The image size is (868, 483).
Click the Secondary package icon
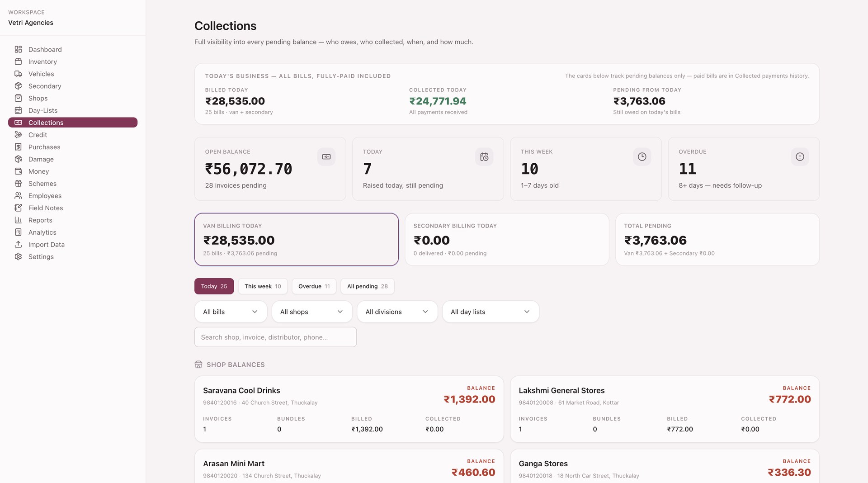coord(18,86)
